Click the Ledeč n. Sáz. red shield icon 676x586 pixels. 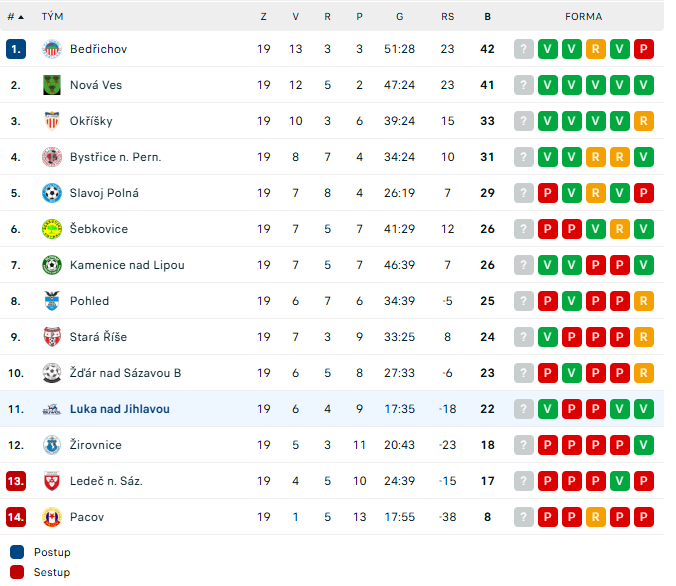pos(52,481)
